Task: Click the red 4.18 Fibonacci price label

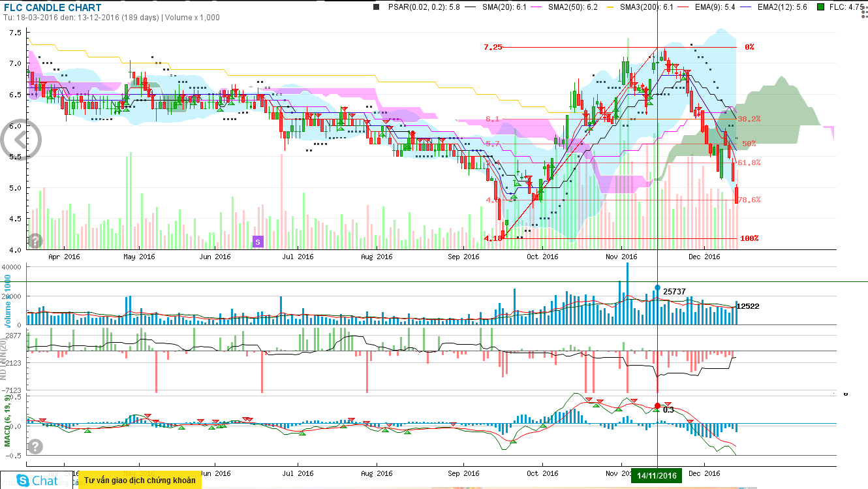Action: (x=493, y=238)
